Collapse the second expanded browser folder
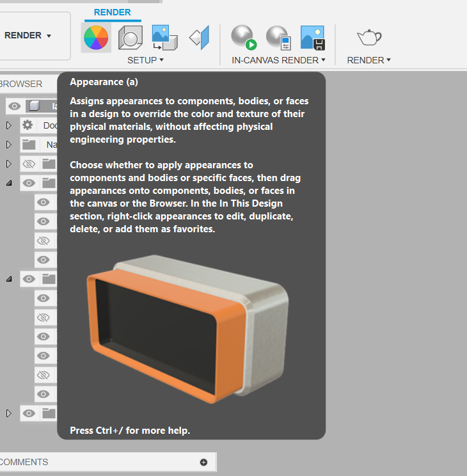The width and height of the screenshot is (467, 476). 9,279
